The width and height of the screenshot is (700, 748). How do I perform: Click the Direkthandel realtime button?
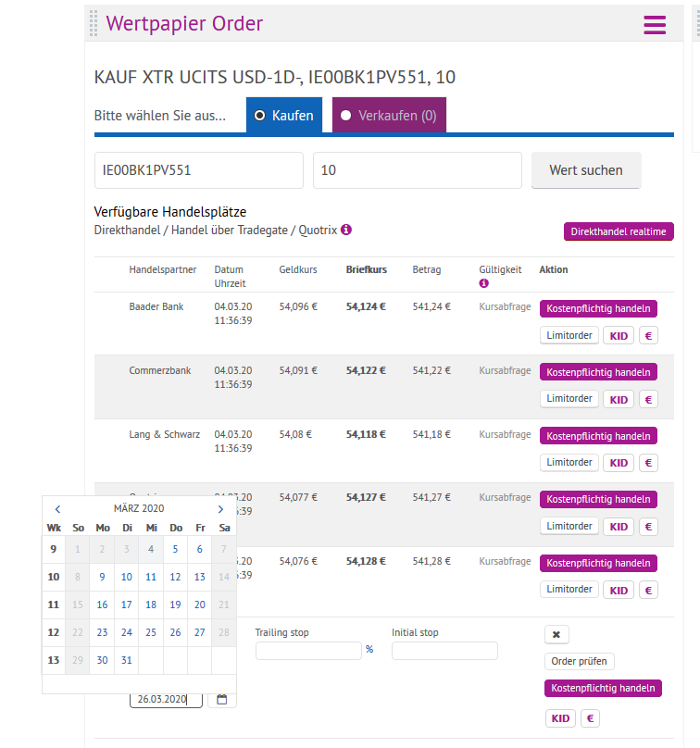click(x=619, y=231)
